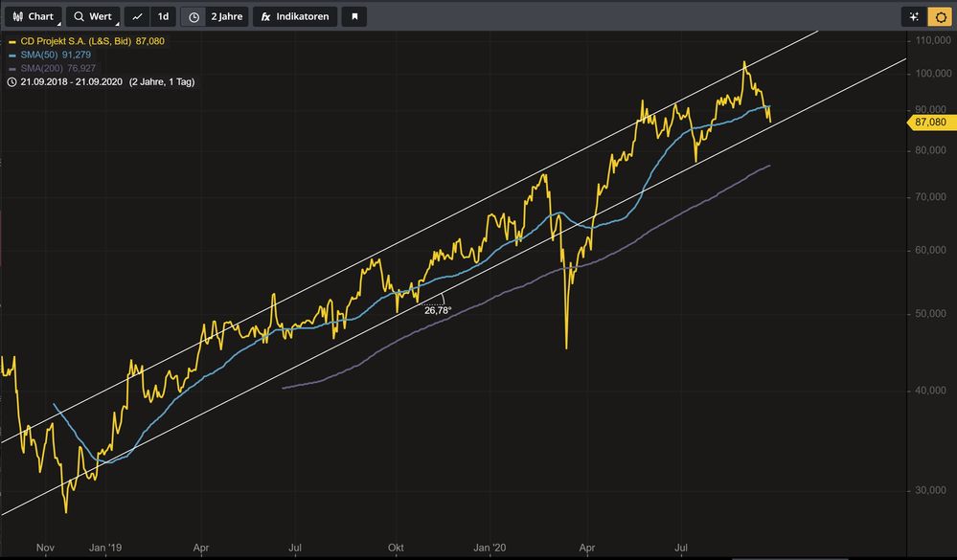Click the candlestick icon on Chart button

click(x=16, y=16)
